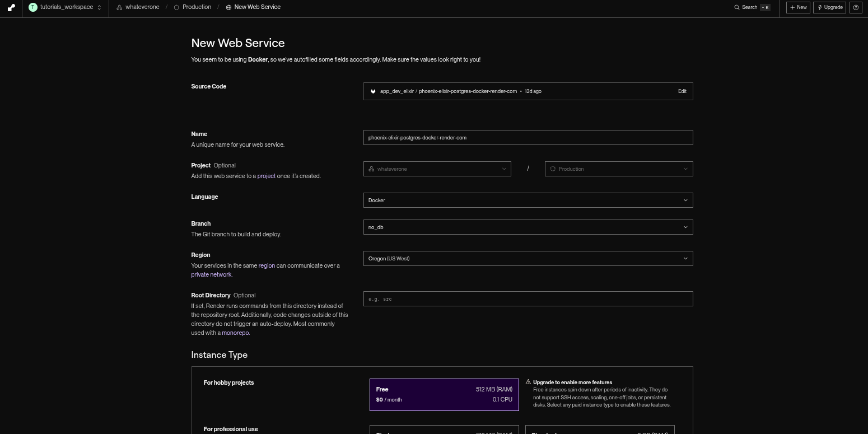Viewport: 868px width, 434px height.
Task: Select the Starter instance type
Action: pos(444,431)
